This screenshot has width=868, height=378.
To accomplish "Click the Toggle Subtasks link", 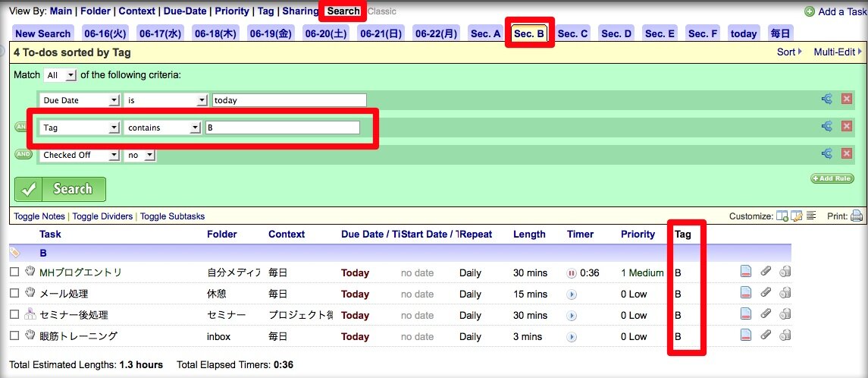I will 172,216.
